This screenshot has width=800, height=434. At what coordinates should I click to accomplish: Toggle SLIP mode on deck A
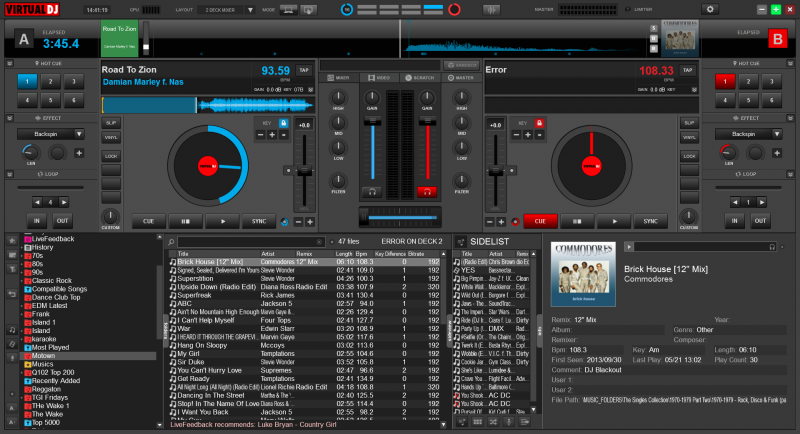111,123
